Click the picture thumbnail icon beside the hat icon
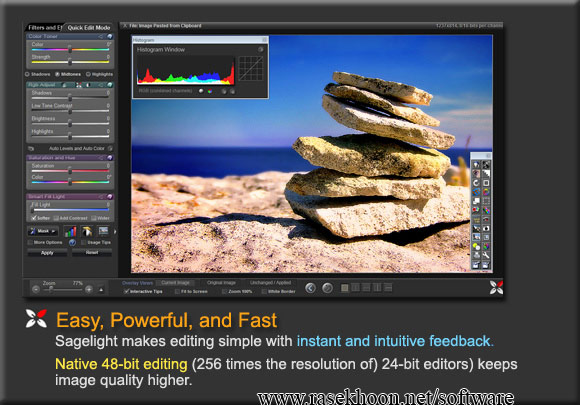This screenshot has height=405, width=580. pos(103,231)
